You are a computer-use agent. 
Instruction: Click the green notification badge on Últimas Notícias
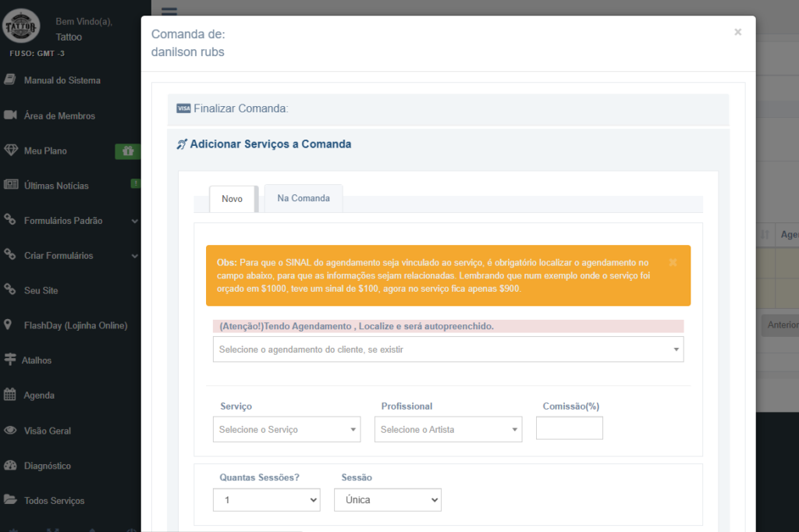[136, 183]
